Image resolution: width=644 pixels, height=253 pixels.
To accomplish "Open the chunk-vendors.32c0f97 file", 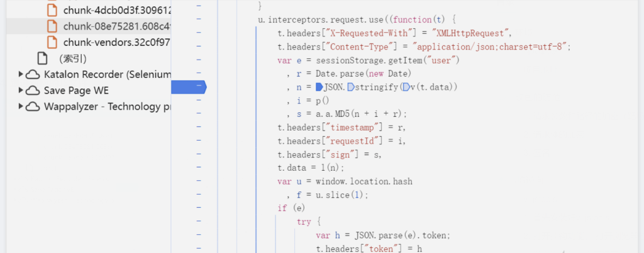I will pyautogui.click(x=117, y=42).
